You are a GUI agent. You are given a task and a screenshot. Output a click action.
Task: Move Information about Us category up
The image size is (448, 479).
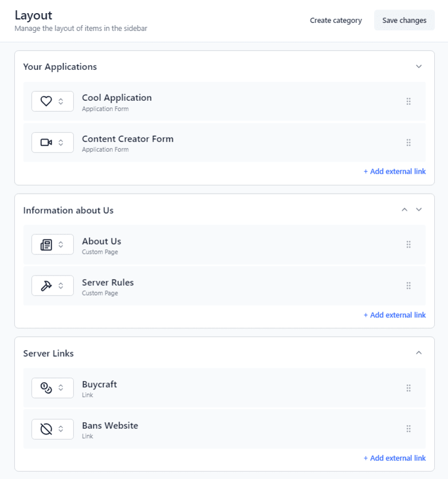pyautogui.click(x=404, y=210)
